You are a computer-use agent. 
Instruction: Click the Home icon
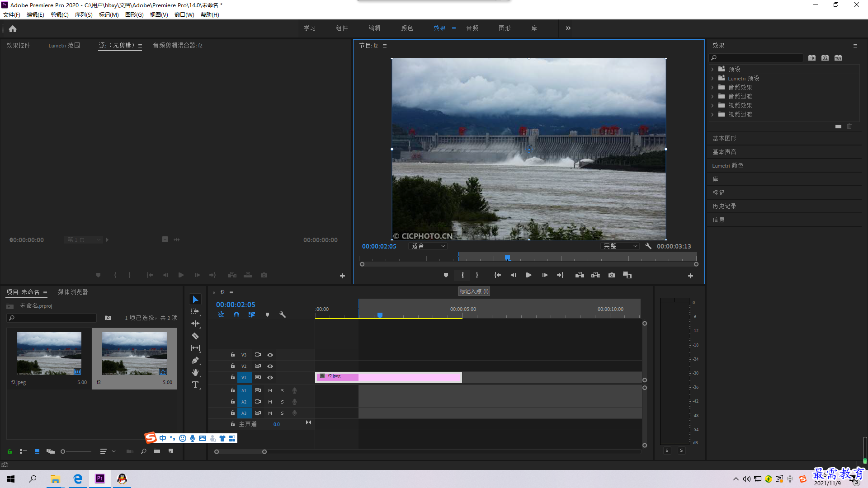pyautogui.click(x=13, y=28)
